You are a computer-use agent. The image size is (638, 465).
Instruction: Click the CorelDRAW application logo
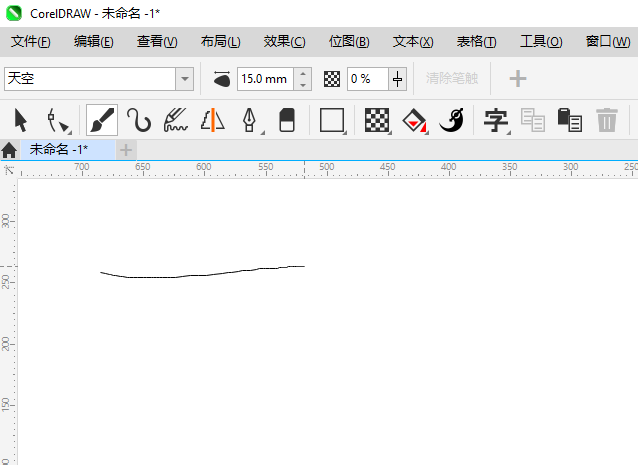click(x=13, y=13)
